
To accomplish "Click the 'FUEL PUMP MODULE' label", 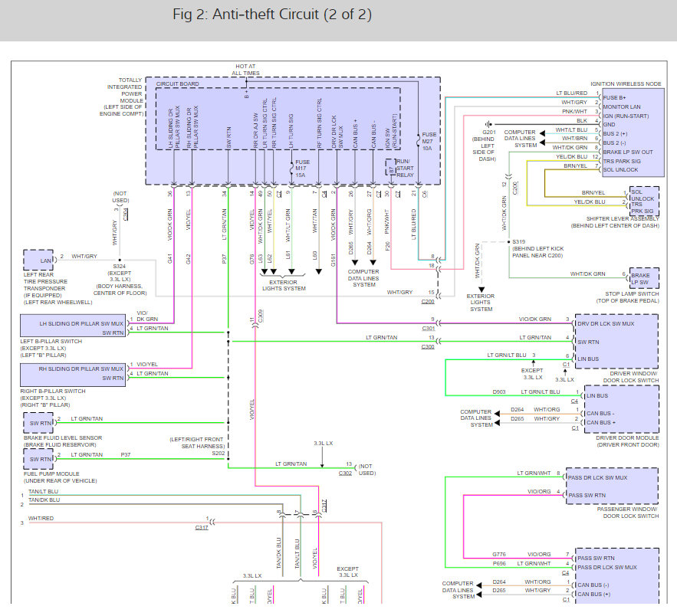I will pyautogui.click(x=51, y=473).
